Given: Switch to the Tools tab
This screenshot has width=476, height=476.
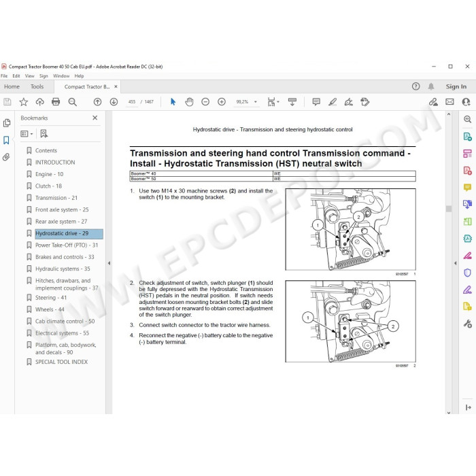Looking at the screenshot, I should click(x=37, y=86).
